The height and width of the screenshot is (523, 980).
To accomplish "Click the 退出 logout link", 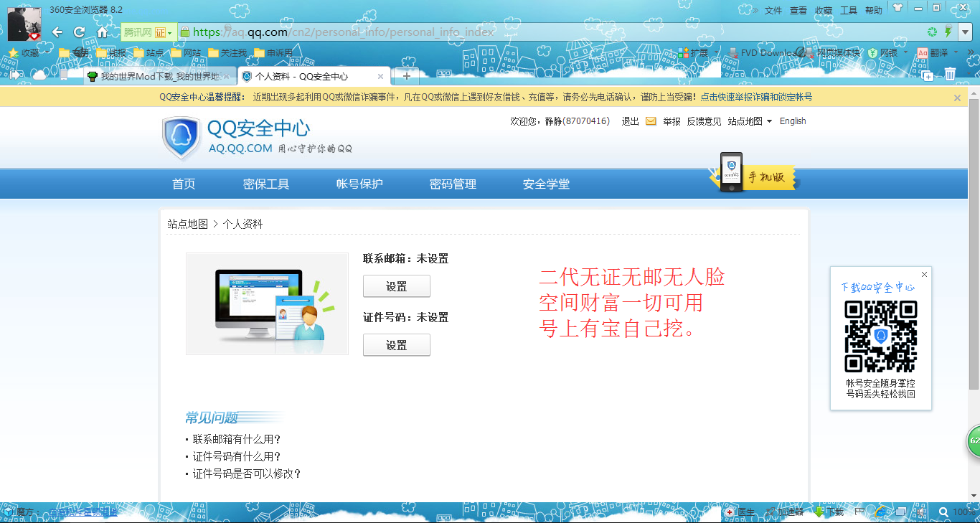I will pos(631,121).
